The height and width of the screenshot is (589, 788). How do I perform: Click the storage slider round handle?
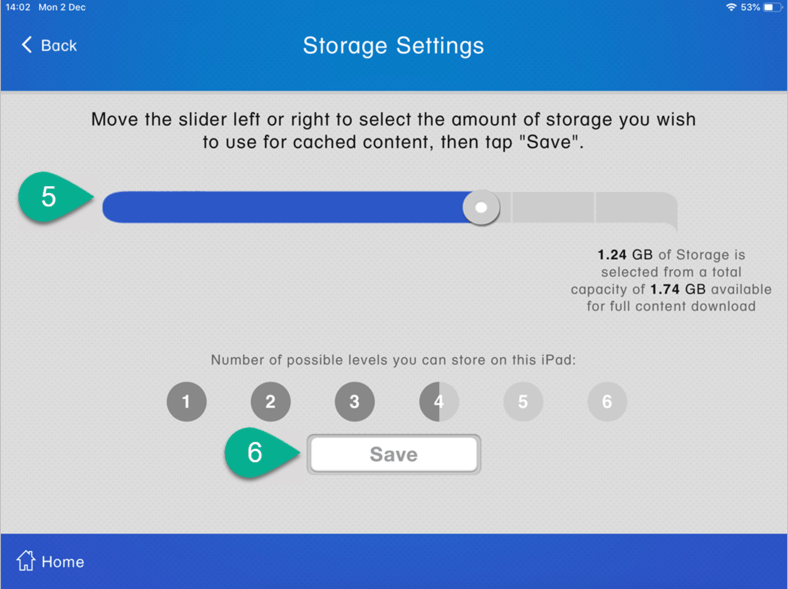click(x=481, y=208)
